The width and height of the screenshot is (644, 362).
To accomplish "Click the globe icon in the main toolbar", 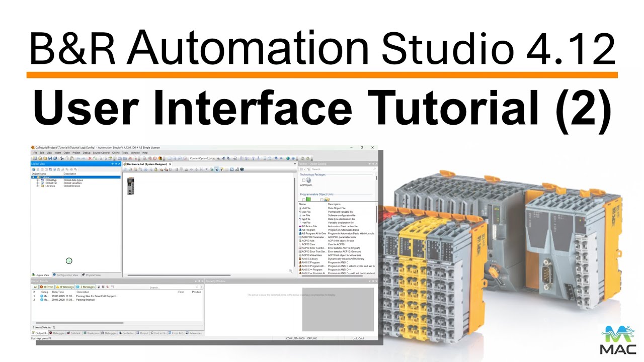I will [288, 158].
